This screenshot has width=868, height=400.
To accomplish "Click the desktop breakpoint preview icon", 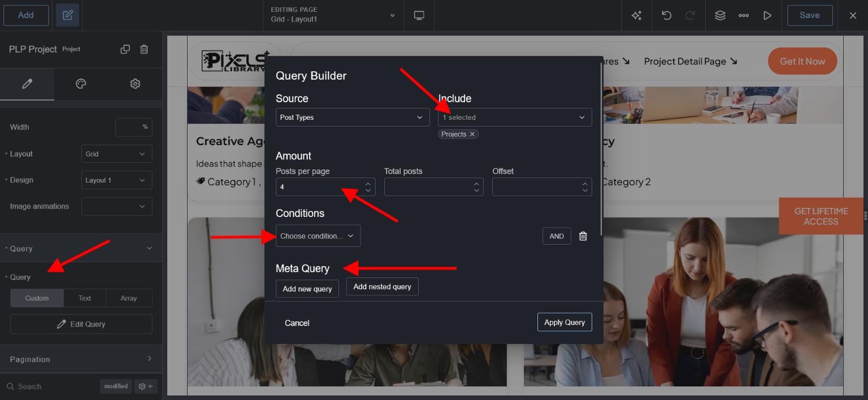I will 419,15.
